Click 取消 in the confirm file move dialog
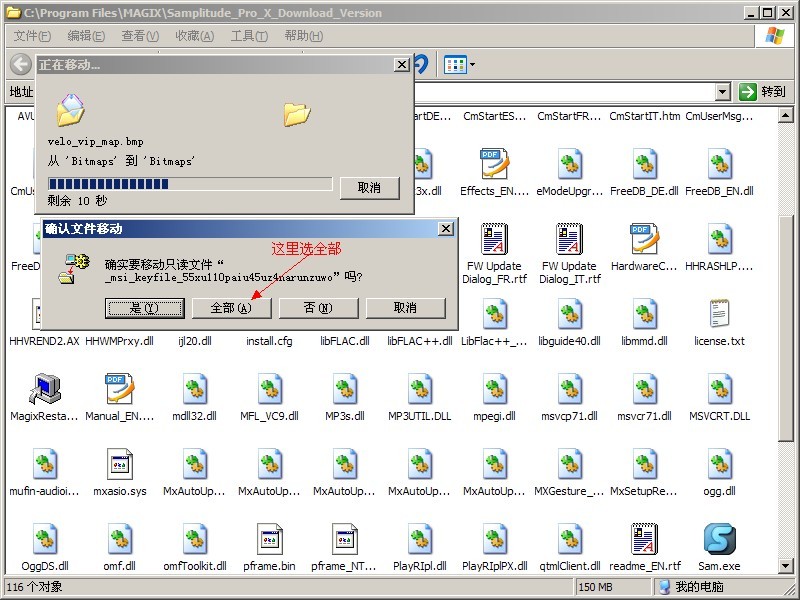This screenshot has width=800, height=600. (x=406, y=308)
